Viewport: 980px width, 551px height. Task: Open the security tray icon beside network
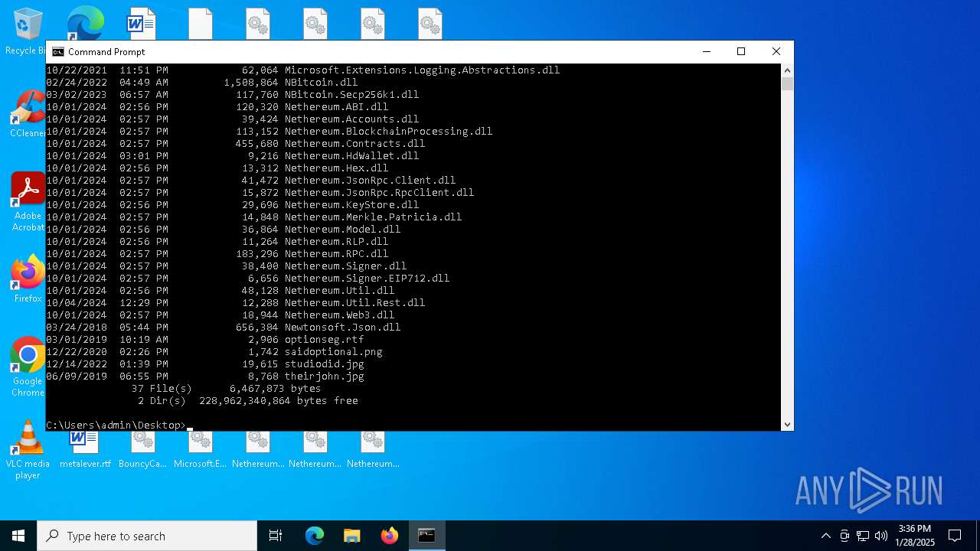point(844,536)
